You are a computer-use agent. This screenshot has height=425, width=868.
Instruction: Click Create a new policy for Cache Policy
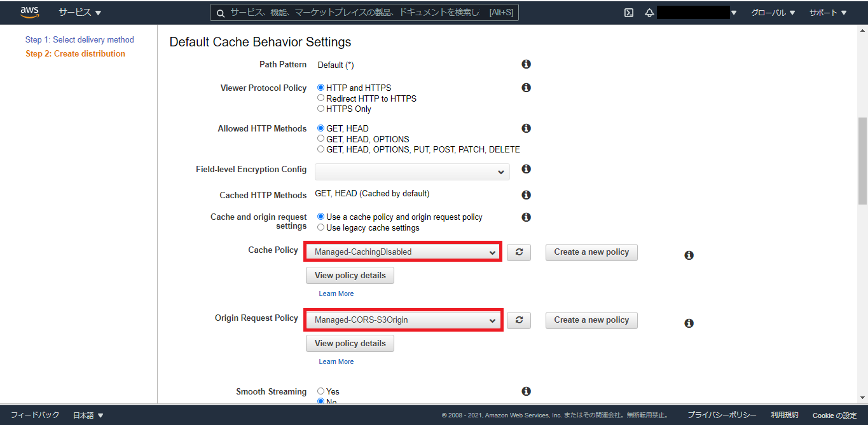point(591,252)
